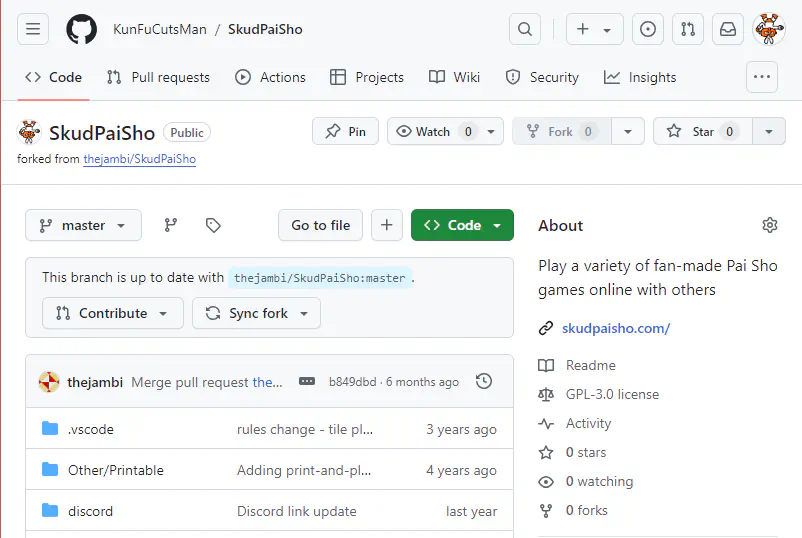Image resolution: width=802 pixels, height=538 pixels.
Task: Click the GitHub logo icon
Action: 81,29
